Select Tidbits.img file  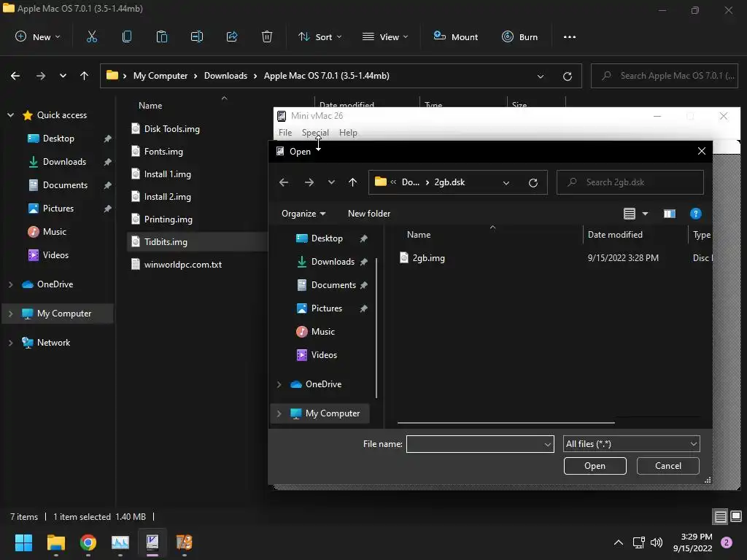[x=166, y=242]
